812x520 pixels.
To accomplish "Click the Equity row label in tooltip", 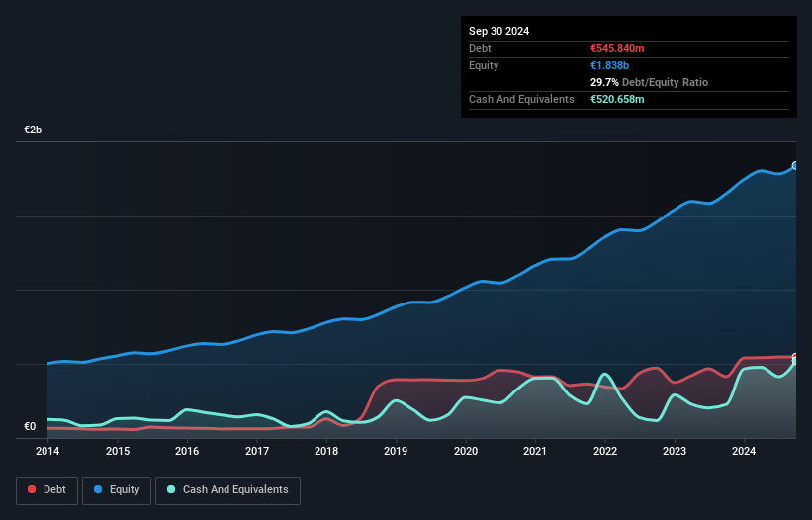I will click(484, 65).
